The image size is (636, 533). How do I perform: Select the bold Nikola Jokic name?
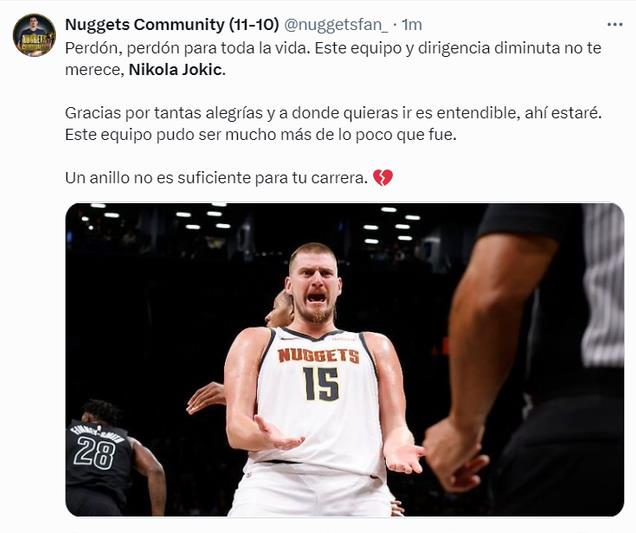point(176,70)
